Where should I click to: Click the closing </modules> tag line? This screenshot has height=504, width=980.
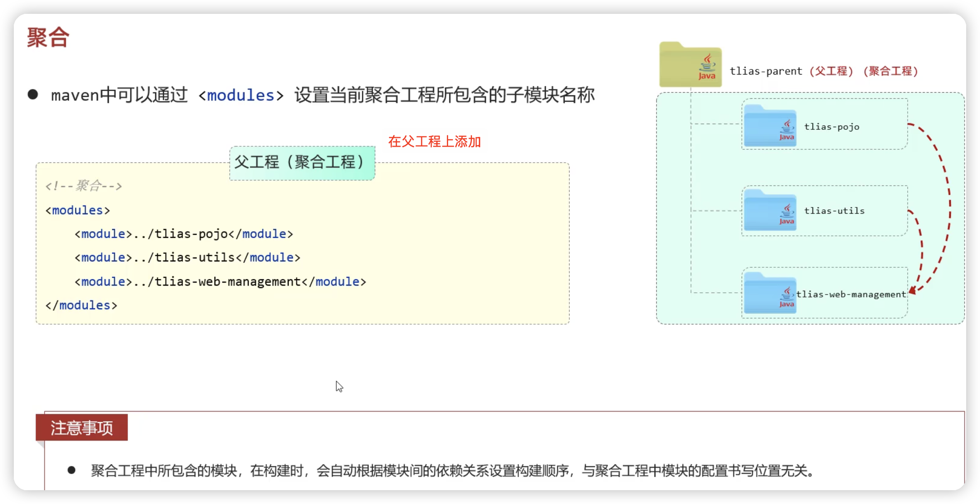point(81,305)
